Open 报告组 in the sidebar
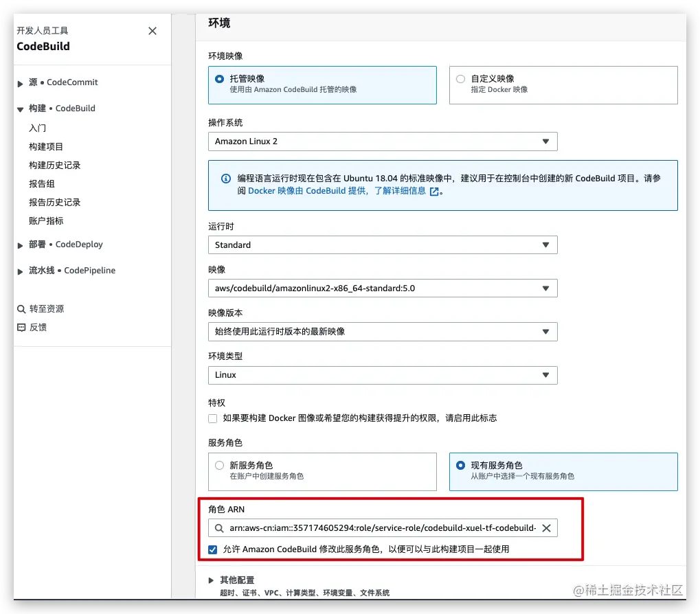 point(41,184)
